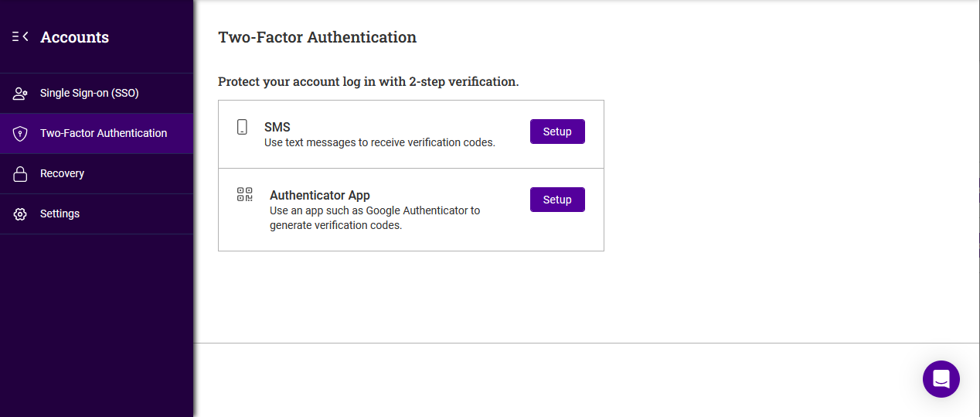Click the Authenticator App option title
This screenshot has width=980, height=417.
(x=320, y=195)
